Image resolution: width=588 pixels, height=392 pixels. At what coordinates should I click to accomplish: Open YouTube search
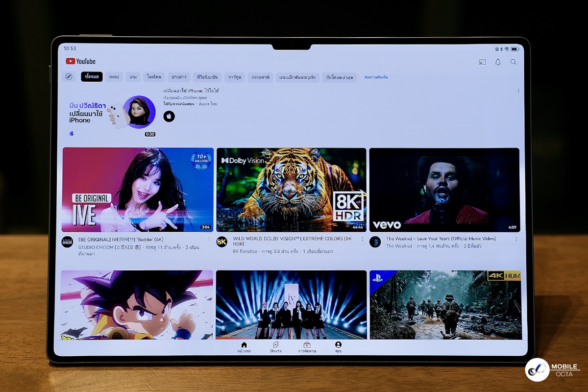514,62
